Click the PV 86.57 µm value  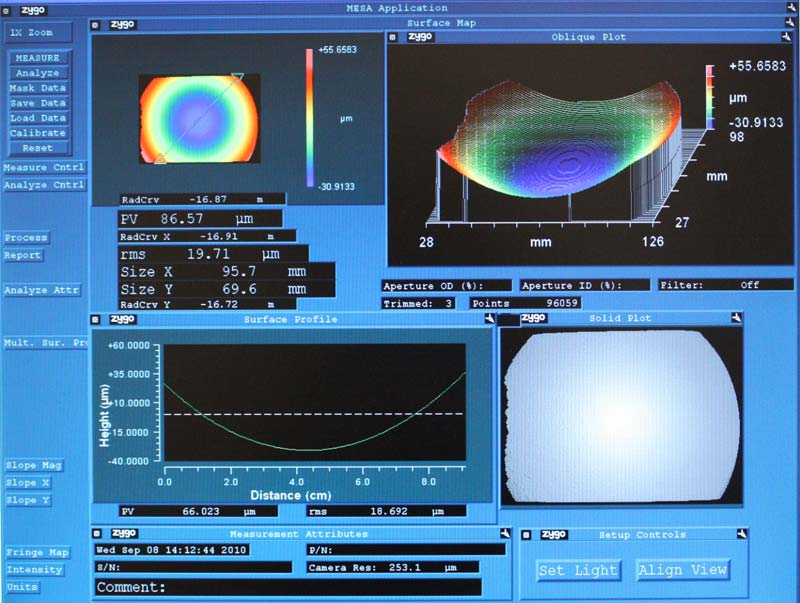pyautogui.click(x=200, y=219)
